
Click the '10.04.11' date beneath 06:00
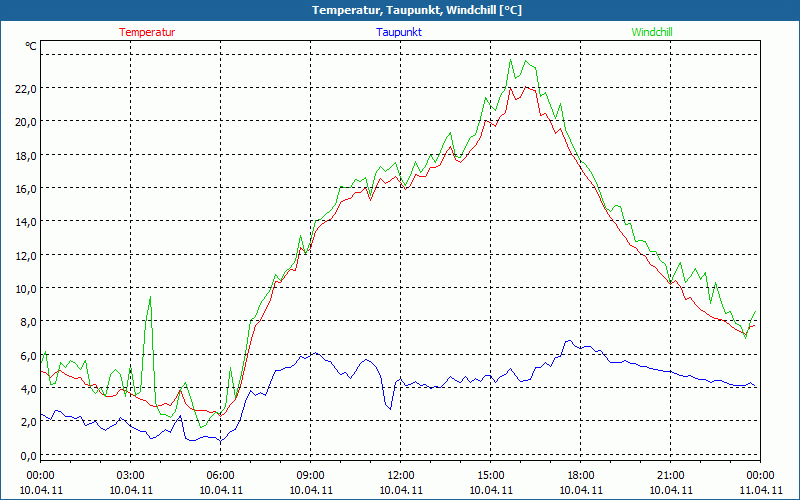pos(220,490)
